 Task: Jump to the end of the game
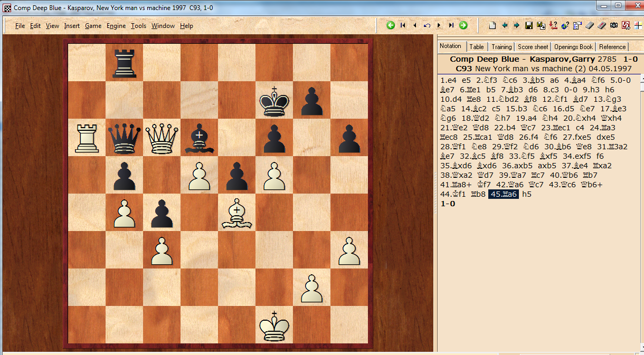pos(451,25)
